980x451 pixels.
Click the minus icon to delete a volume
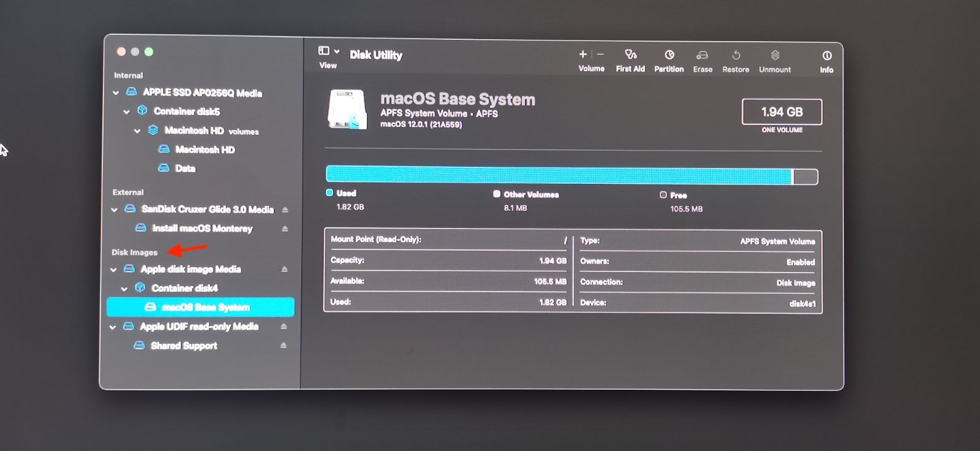point(600,54)
